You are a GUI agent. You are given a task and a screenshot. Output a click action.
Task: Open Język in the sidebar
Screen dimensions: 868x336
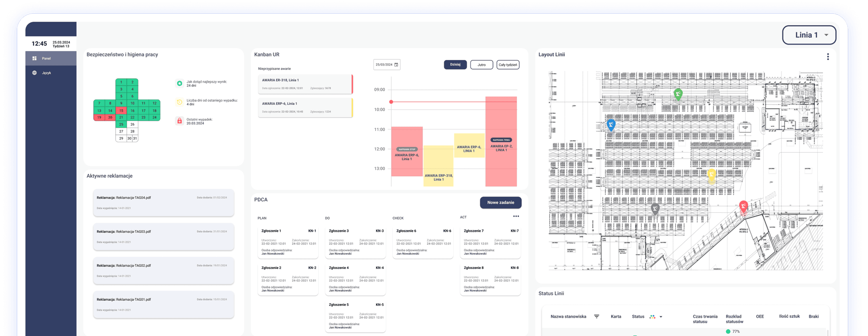tap(46, 73)
